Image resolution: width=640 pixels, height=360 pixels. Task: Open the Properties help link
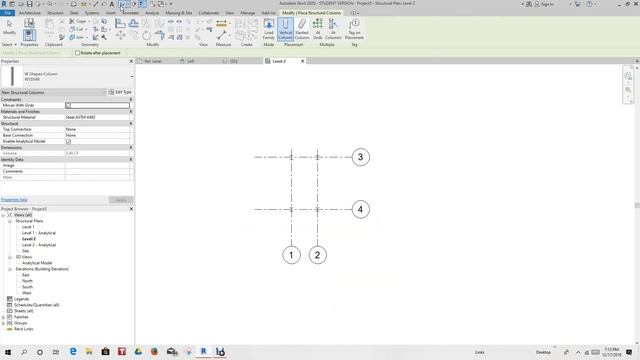14,200
